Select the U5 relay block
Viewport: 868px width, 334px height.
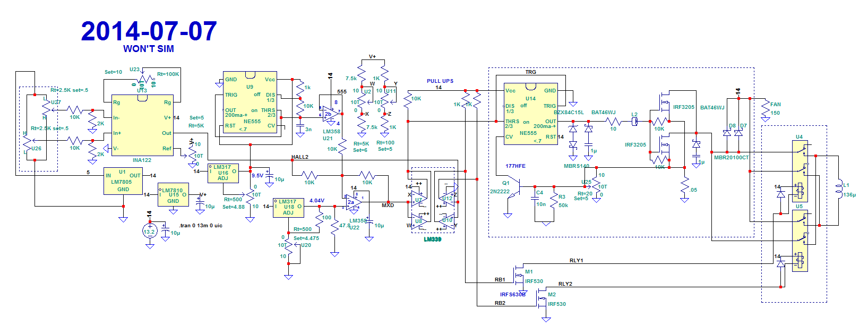pos(800,241)
